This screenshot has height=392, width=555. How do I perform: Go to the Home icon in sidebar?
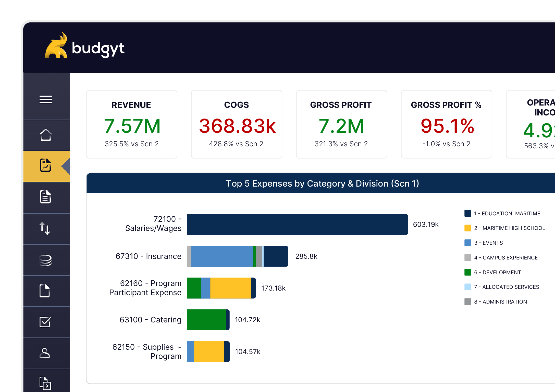(46, 135)
